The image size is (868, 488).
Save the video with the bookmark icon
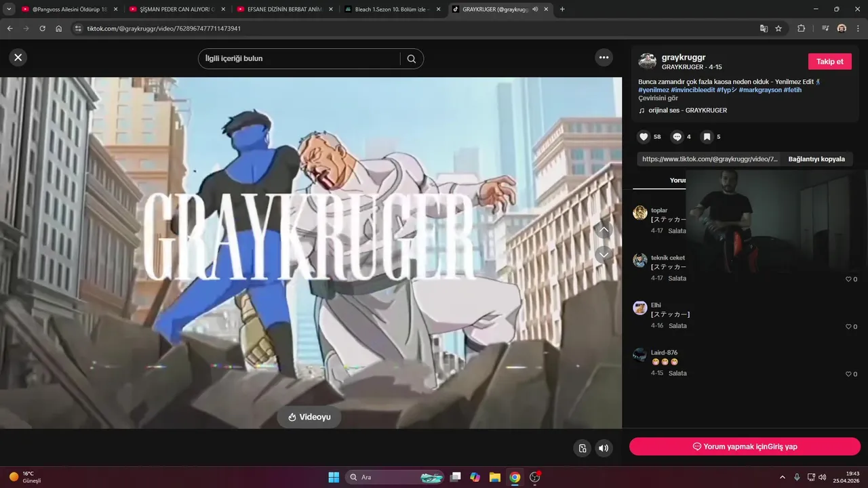click(x=707, y=137)
